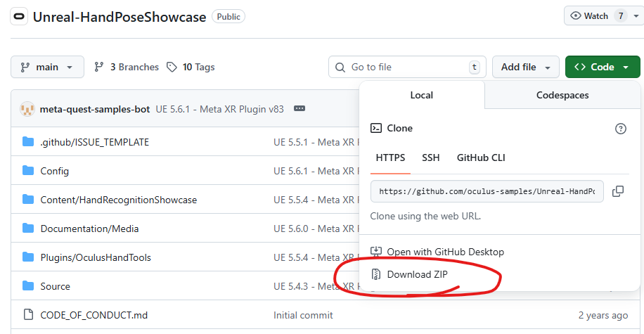Click the search magnifier icon
The height and width of the screenshot is (334, 644).
point(340,67)
